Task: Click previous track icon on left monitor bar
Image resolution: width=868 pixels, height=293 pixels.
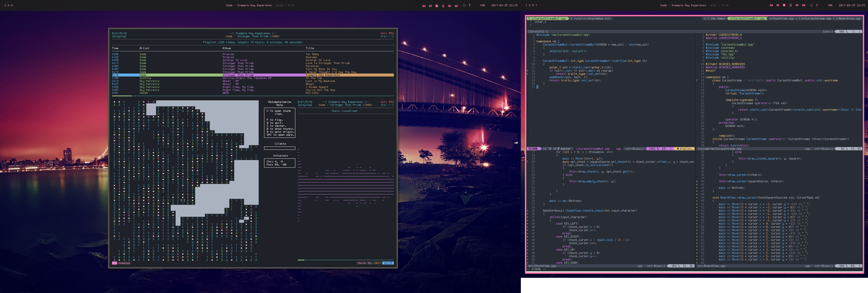Action: coord(424,6)
